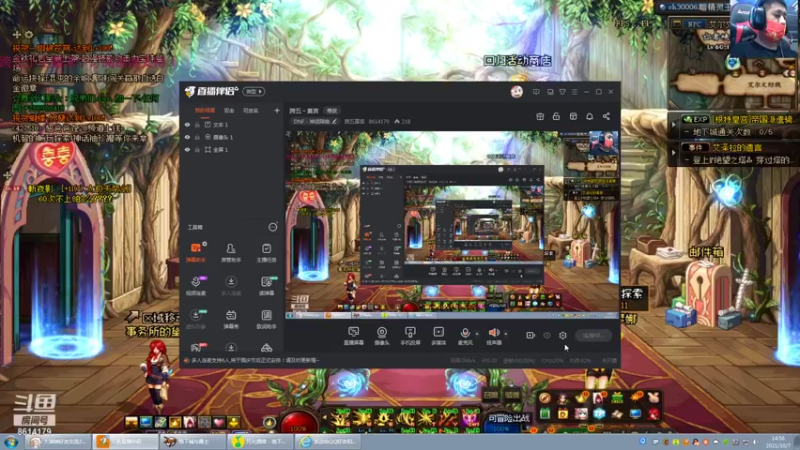
Task: Add a 手机投屏 phone cast source
Action: click(x=410, y=336)
